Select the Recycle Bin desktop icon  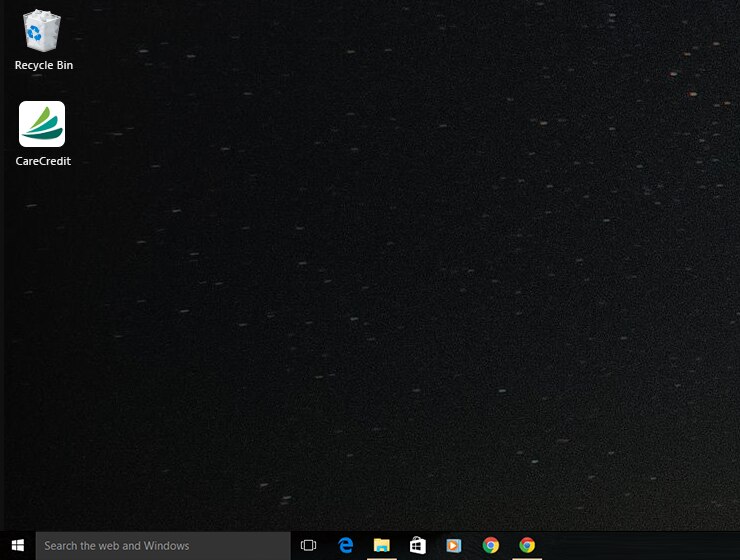pyautogui.click(x=43, y=40)
